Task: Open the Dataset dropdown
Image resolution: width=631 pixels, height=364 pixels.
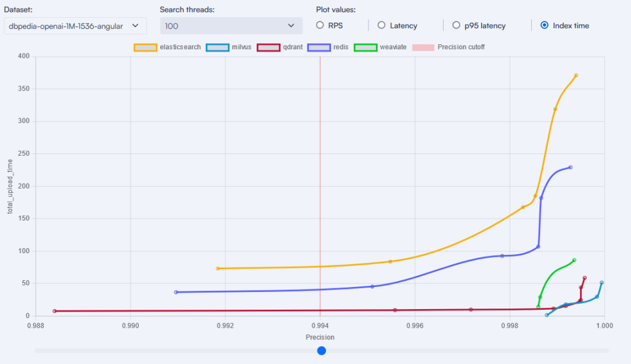Action: click(75, 26)
